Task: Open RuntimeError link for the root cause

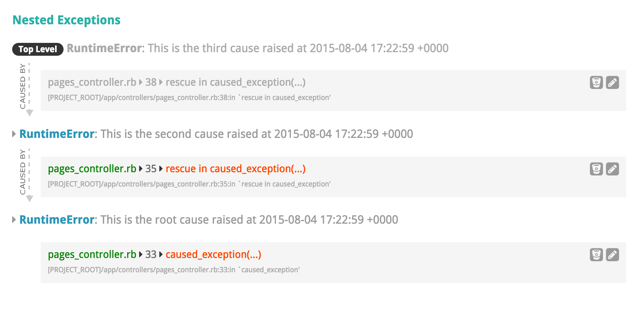Action: (x=56, y=220)
